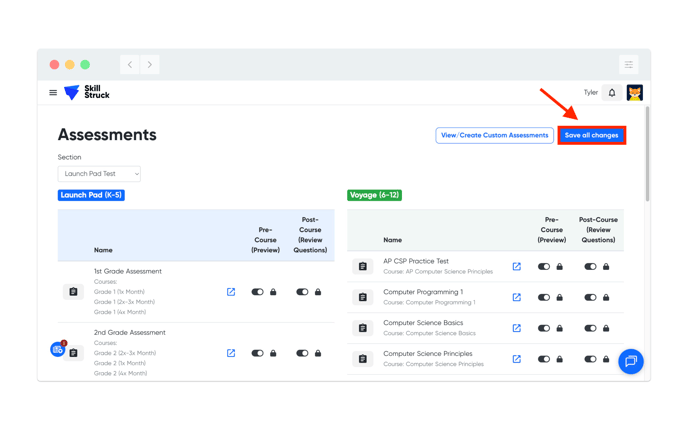Click the browser sidebar menu icon
Viewport: 688px width, 430px height.
[628, 65]
